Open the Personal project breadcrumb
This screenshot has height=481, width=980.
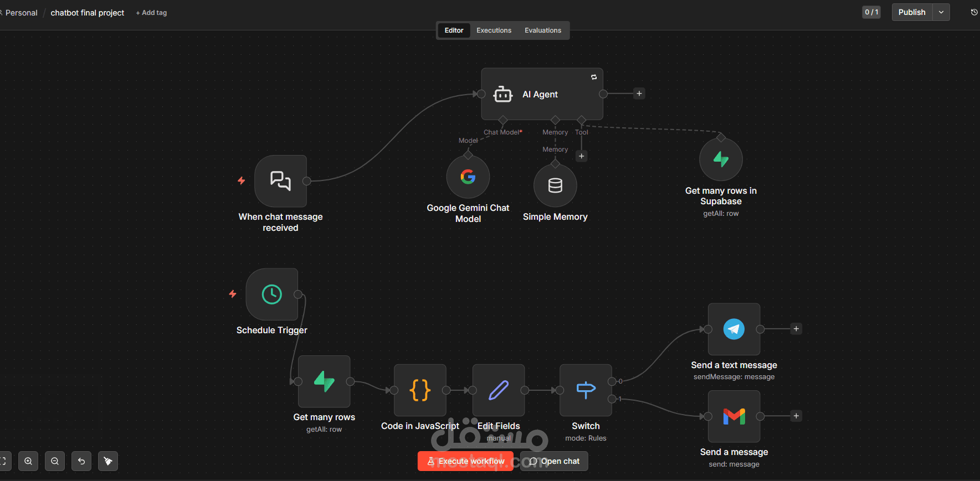tap(21, 13)
